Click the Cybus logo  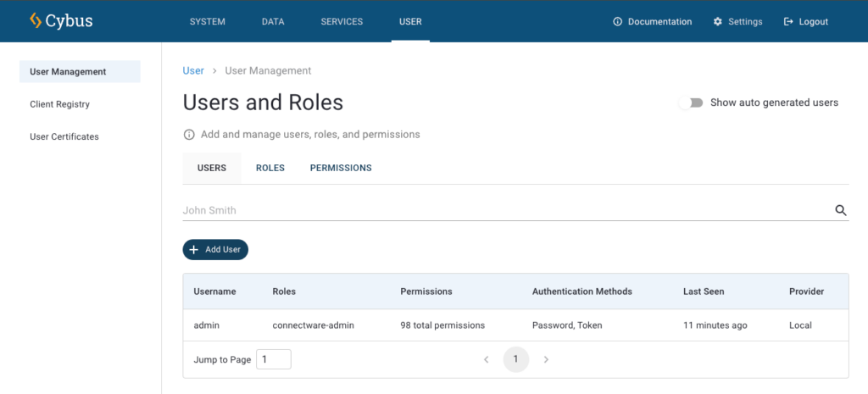[61, 21]
